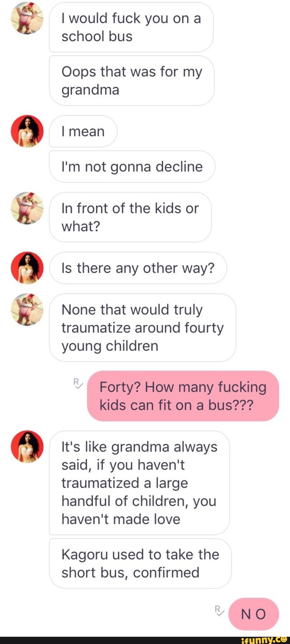The width and height of the screenshot is (290, 644).
Task: Tap the pink "N O" sent message
Action: [254, 614]
